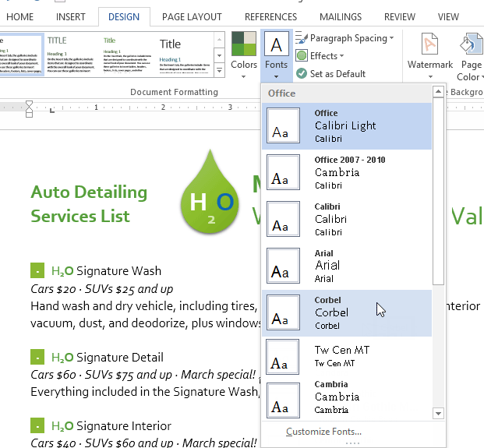Choose the Tw Cen MT font theme
The height and width of the screenshot is (448, 484).
[x=347, y=357]
